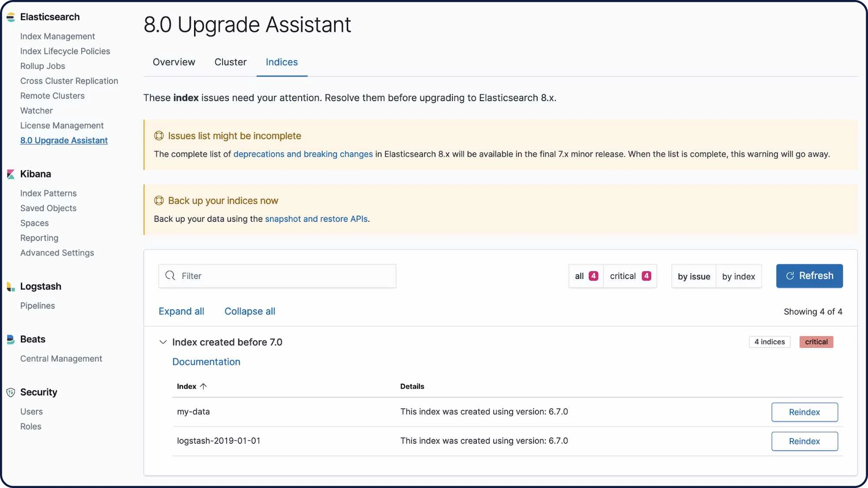Open Cross Cluster Replication

point(69,81)
